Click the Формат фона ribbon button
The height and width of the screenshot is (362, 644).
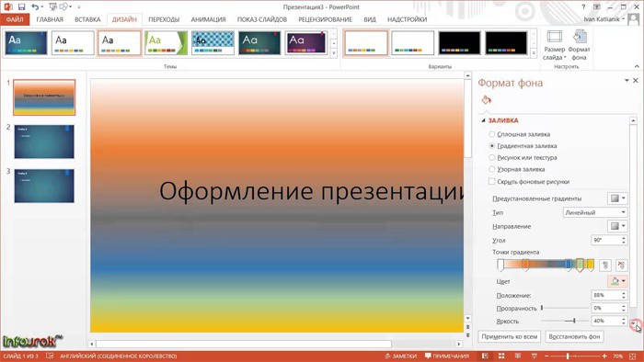click(579, 45)
